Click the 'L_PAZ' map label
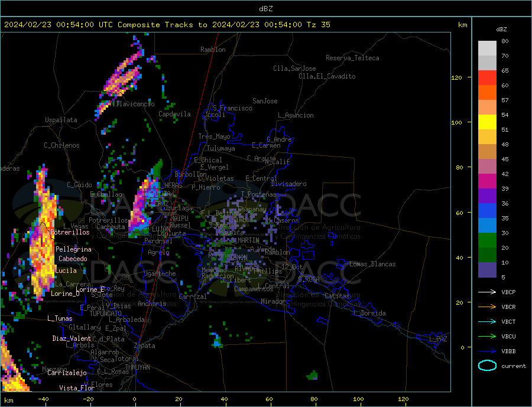532x407 pixels. (438, 339)
